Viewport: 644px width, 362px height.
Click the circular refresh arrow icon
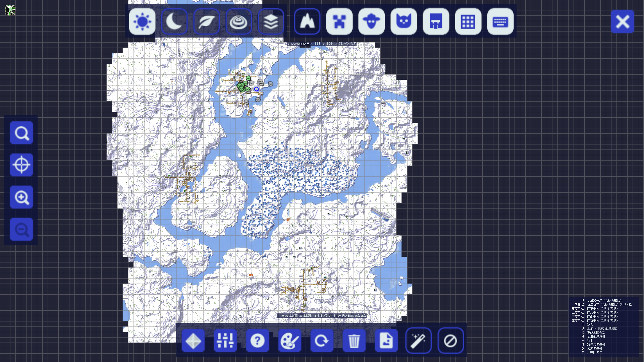coord(322,341)
